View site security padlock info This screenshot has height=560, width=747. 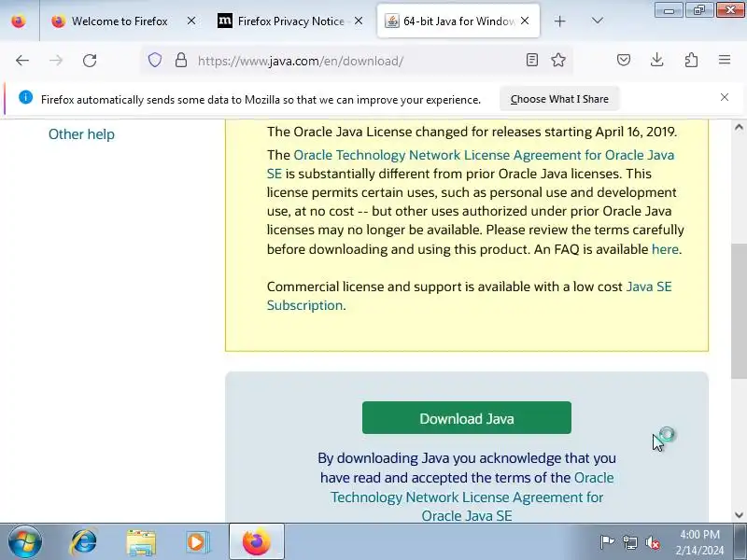click(180, 61)
